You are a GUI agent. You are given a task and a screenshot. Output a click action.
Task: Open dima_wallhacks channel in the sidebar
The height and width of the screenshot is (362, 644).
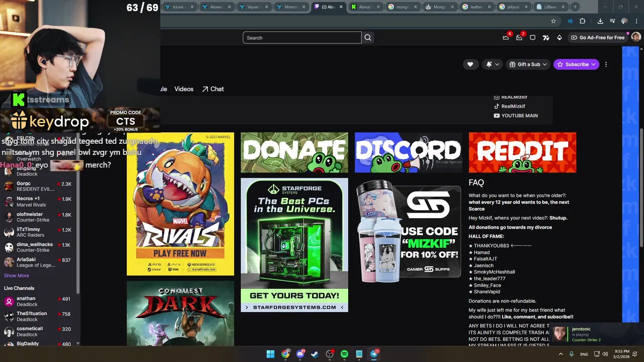click(x=38, y=247)
